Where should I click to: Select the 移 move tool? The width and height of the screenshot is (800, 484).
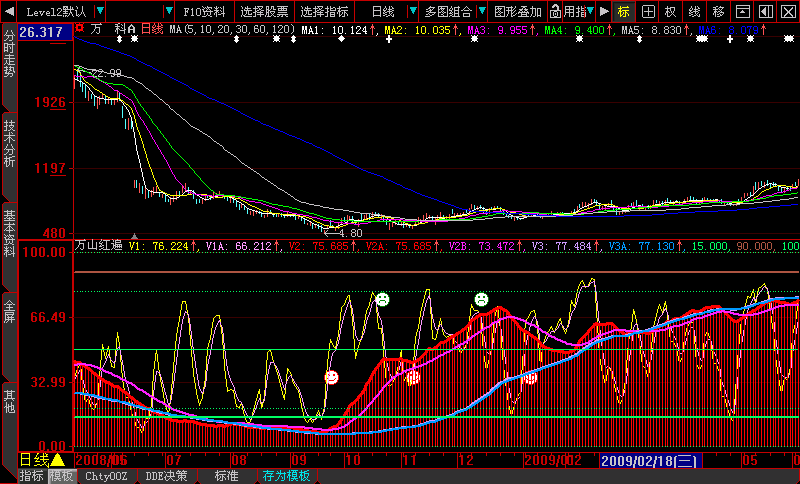(718, 11)
